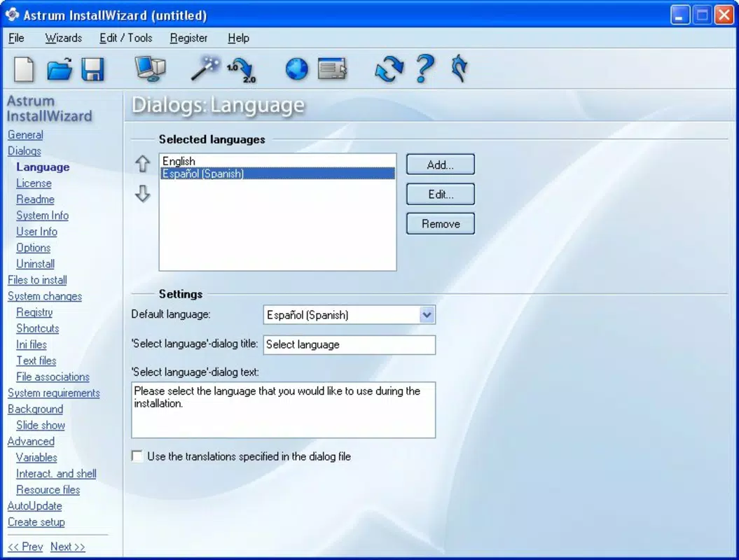This screenshot has height=560, width=739.
Task: Open the Registry page
Action: coord(34,312)
